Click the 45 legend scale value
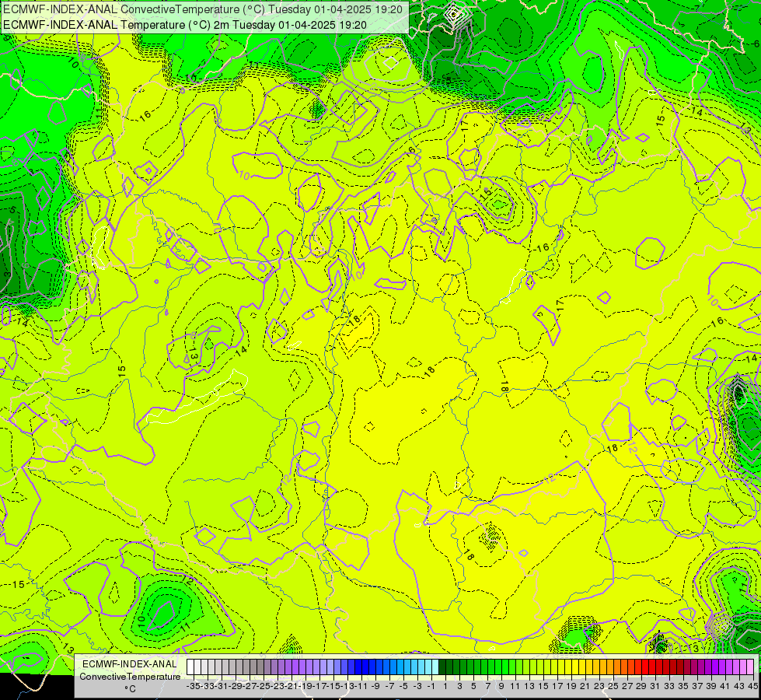Viewport: 761px width, 700px height. [x=752, y=686]
